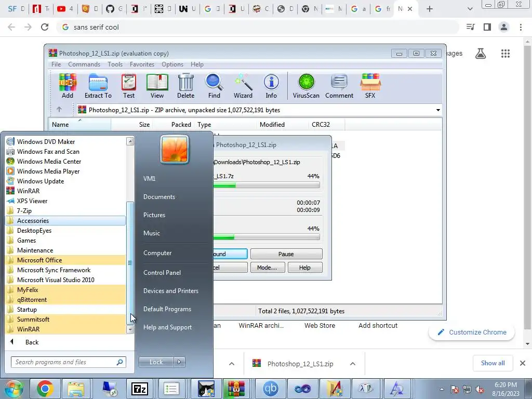Screen dimensions: 532x399
Task: Click Help in the extraction dialog
Action: [x=304, y=268]
